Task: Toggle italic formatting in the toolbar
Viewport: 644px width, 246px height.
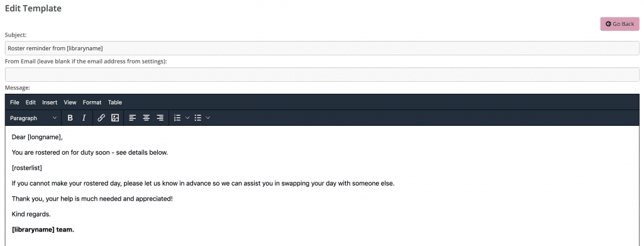Action: [84, 118]
